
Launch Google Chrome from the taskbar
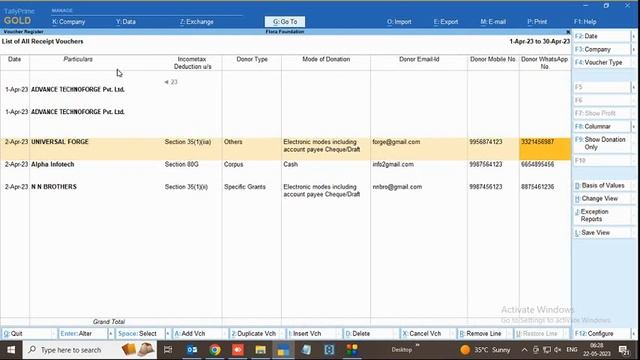215,350
